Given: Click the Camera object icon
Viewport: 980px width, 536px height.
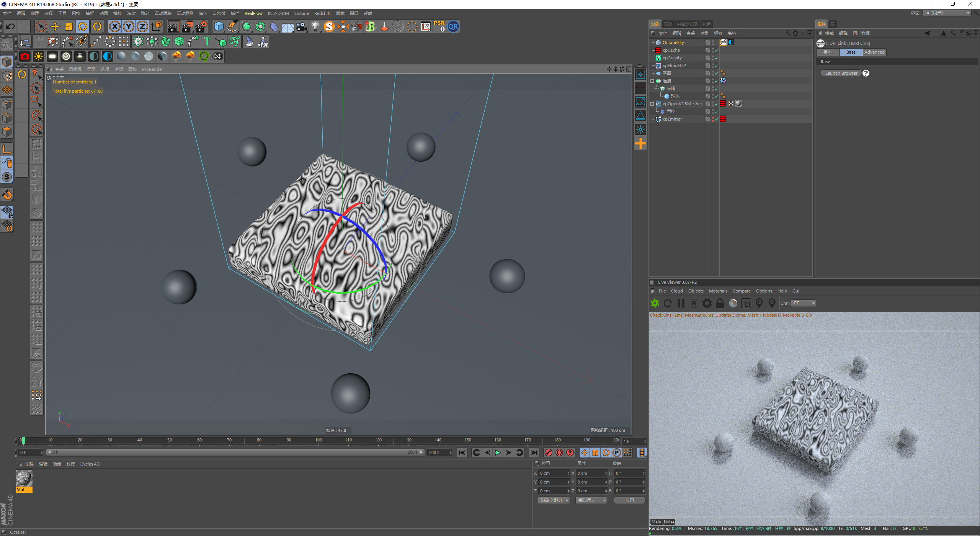Looking at the screenshot, I should click(302, 27).
